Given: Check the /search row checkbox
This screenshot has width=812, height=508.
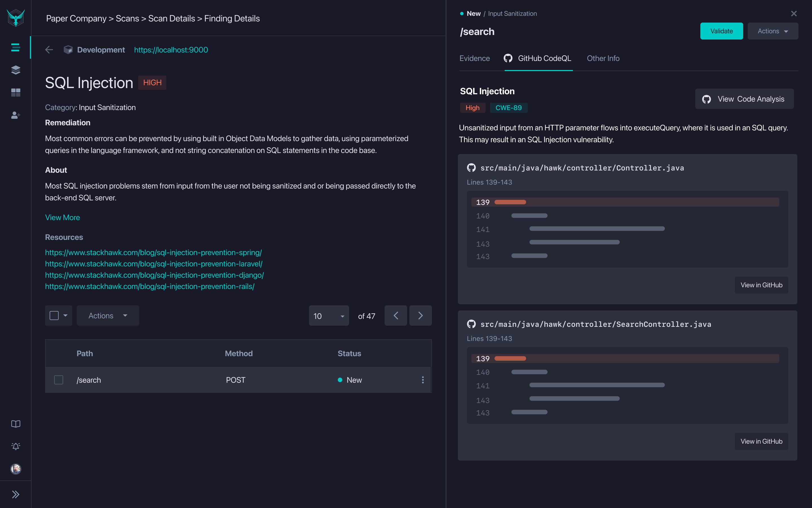Looking at the screenshot, I should 59,380.
